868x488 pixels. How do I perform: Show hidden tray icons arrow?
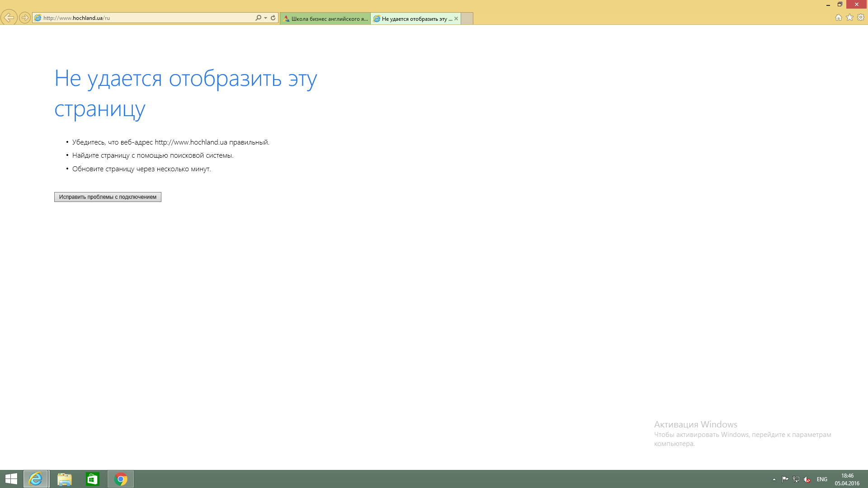[x=774, y=479]
